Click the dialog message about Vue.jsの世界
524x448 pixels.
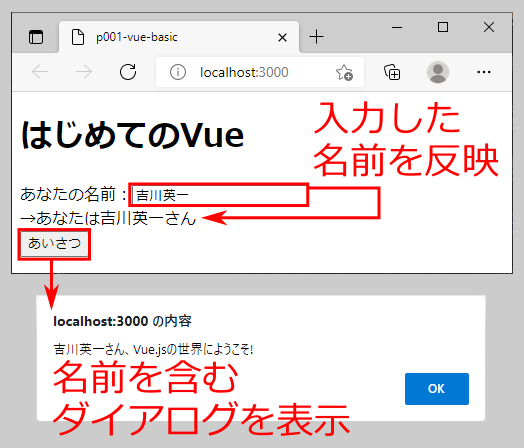(x=153, y=349)
